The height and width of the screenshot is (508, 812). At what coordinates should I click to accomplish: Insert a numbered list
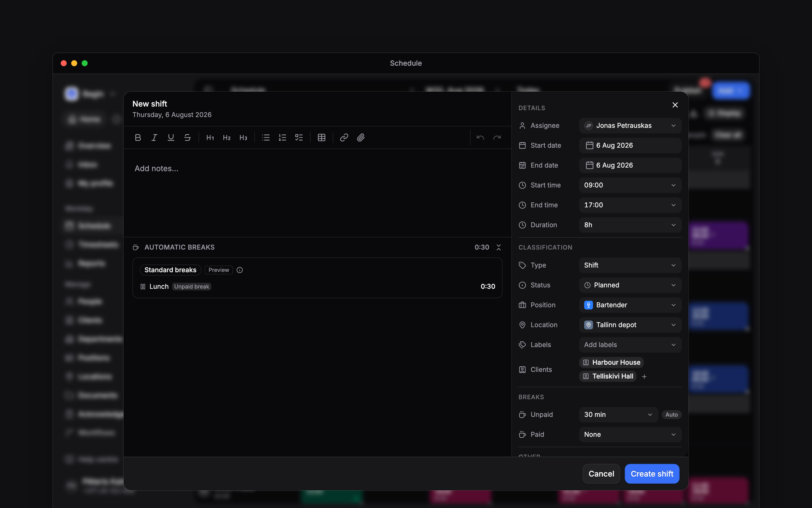[x=282, y=137]
